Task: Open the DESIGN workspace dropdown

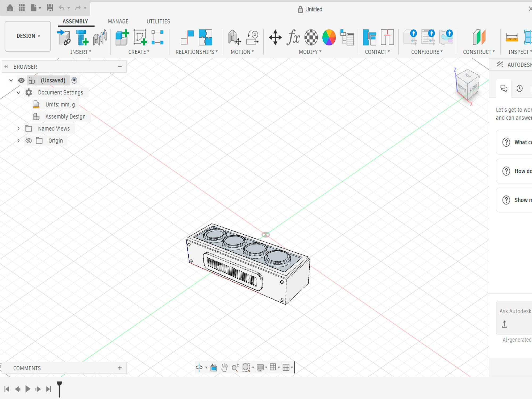Action: [28, 36]
